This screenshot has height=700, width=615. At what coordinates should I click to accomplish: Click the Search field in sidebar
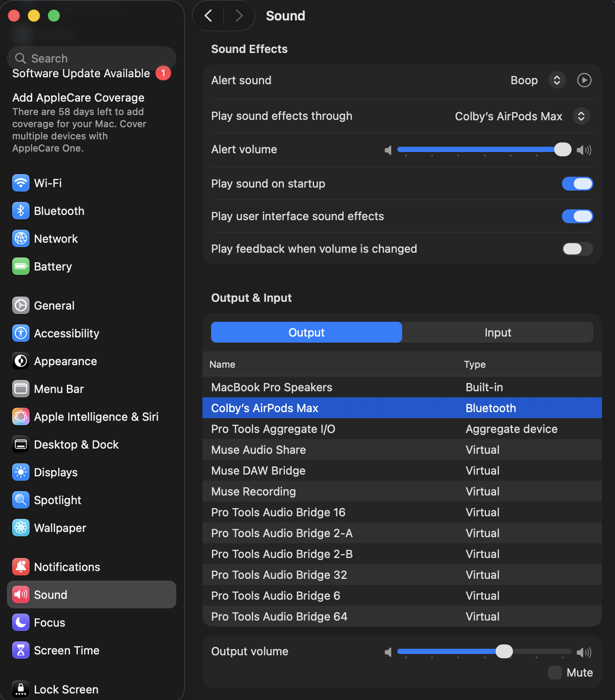pyautogui.click(x=91, y=58)
